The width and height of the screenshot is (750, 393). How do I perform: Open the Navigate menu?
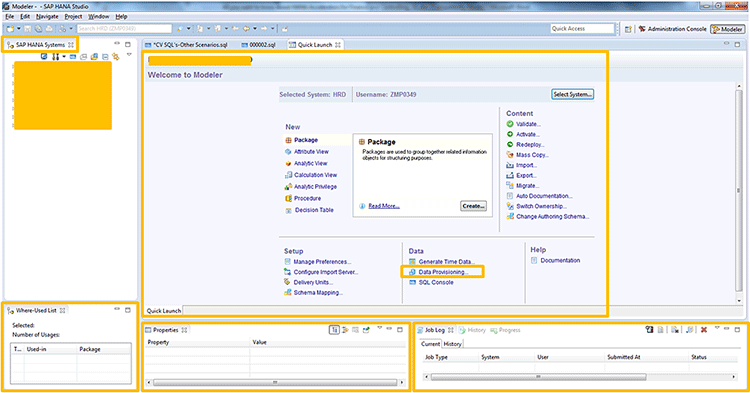click(47, 16)
